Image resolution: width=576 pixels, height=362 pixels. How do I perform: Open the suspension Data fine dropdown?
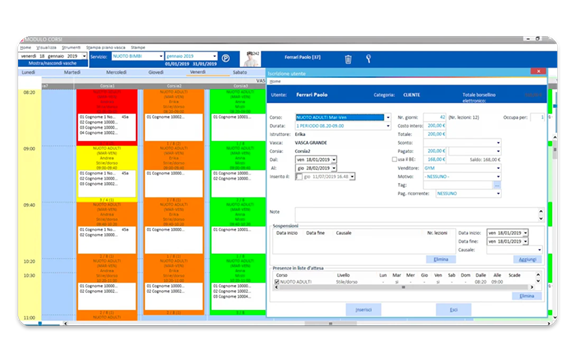tap(526, 241)
